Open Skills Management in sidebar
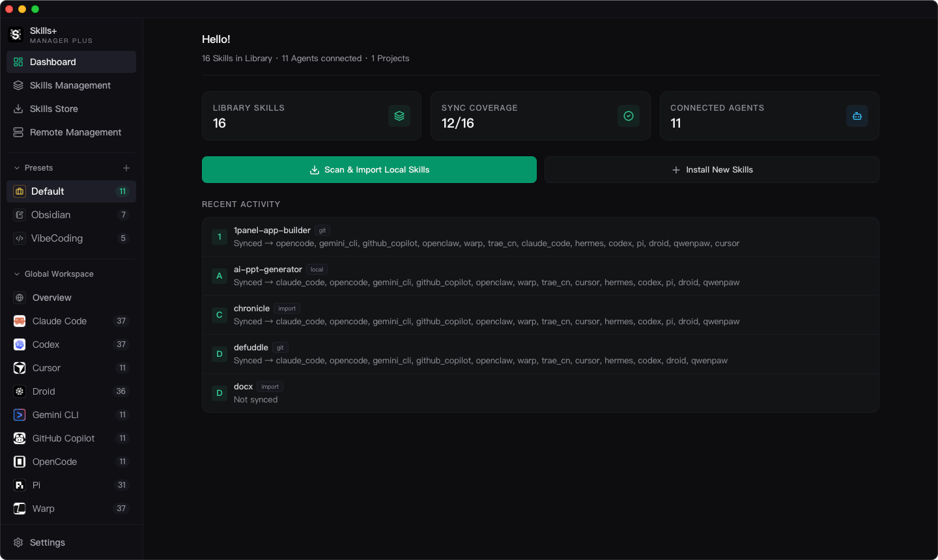The image size is (938, 560). click(72, 85)
